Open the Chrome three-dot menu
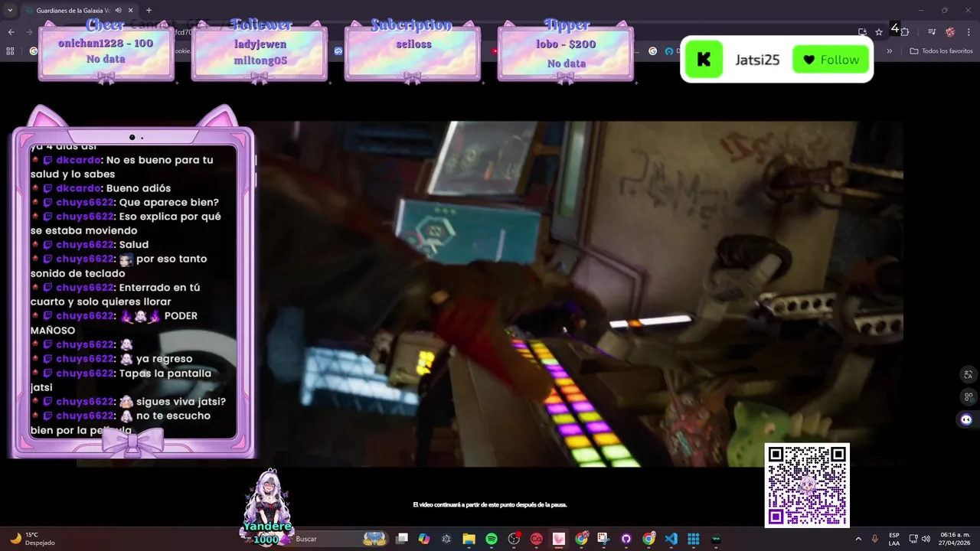This screenshot has width=980, height=551. [969, 32]
